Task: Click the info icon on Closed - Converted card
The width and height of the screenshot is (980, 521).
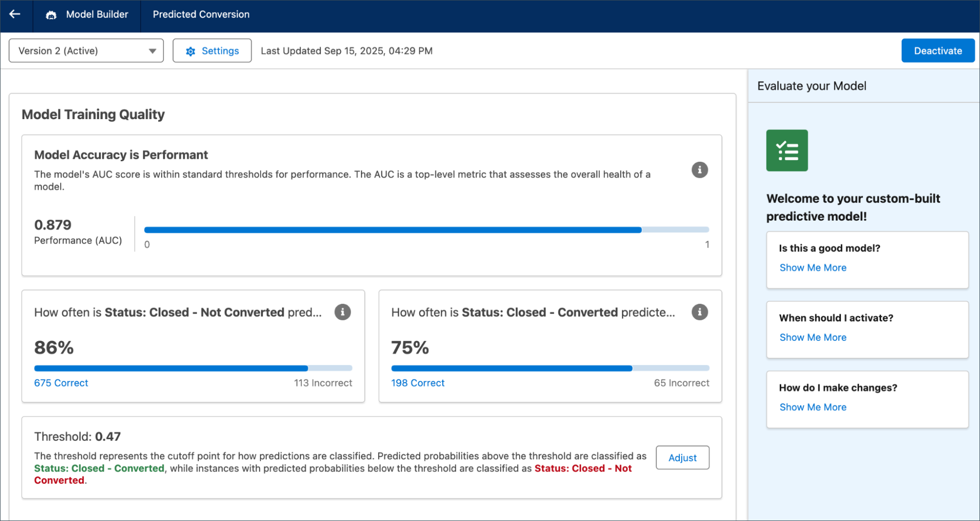Action: click(699, 312)
